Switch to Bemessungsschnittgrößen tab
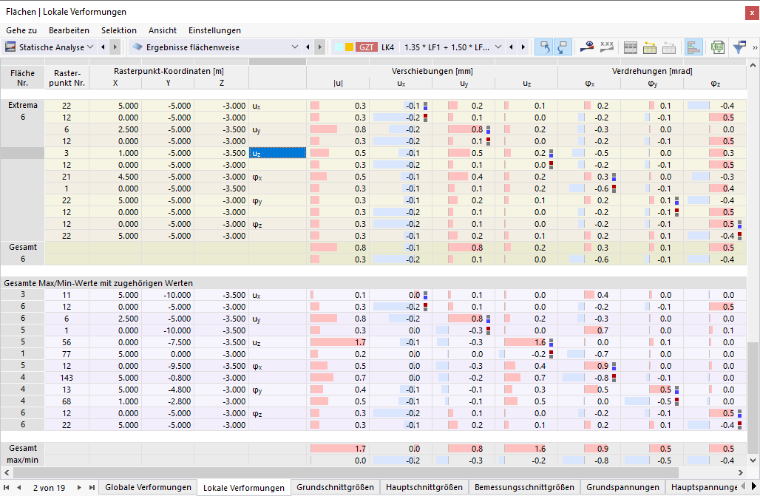Screen dimensions: 760x496 tap(524, 487)
